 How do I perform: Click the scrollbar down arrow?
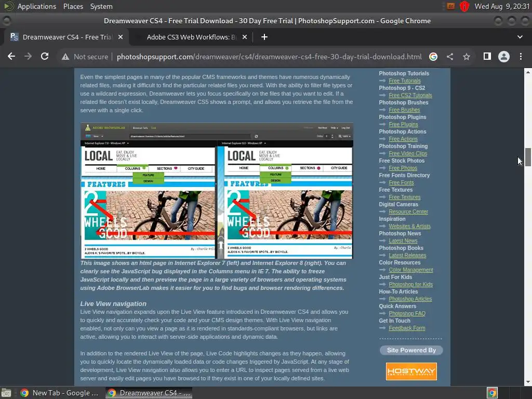528,382
